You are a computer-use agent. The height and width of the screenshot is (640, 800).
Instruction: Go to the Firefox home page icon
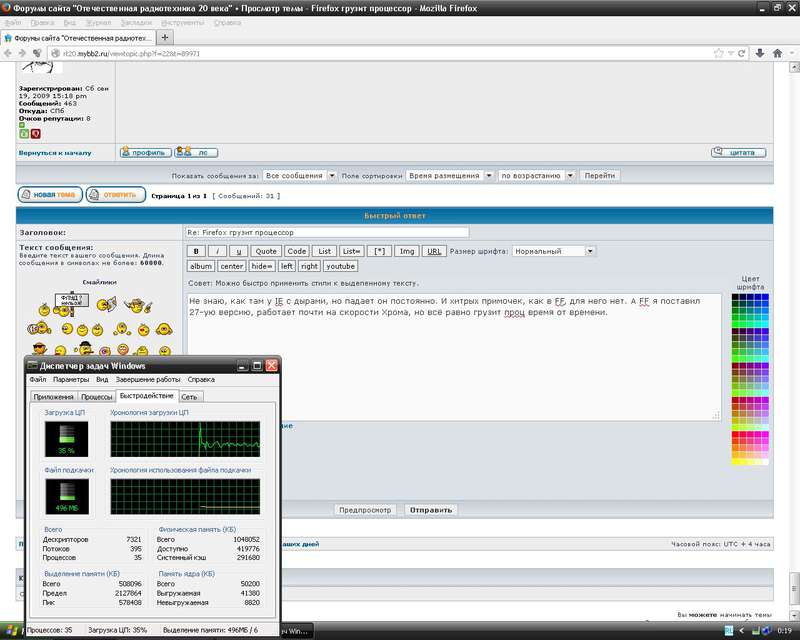point(778,53)
